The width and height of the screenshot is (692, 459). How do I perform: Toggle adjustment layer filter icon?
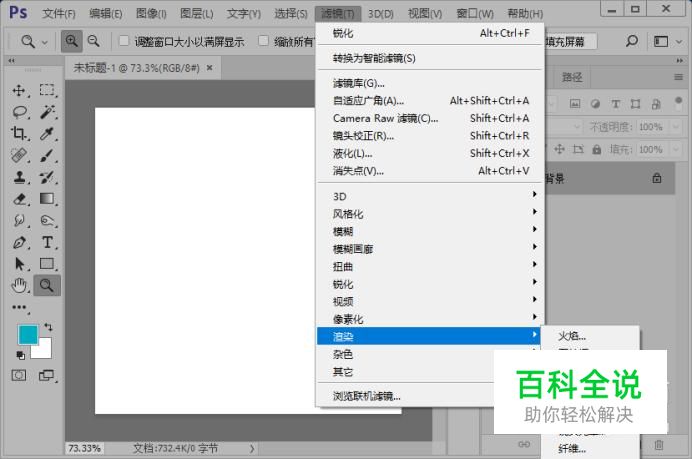595,104
